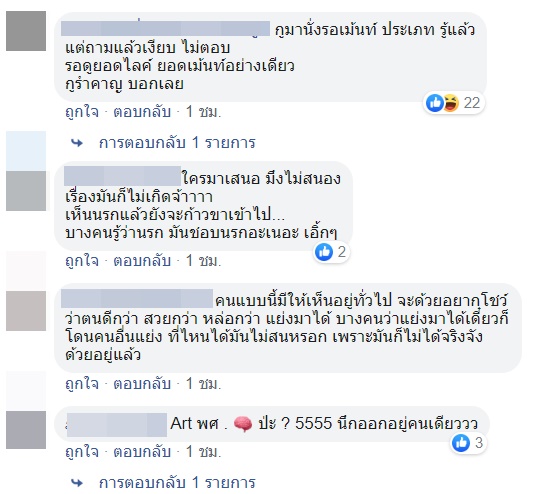Viewport: 553px width, 494px height.
Task: Open the first commenter's profile picture
Action: click(x=26, y=31)
